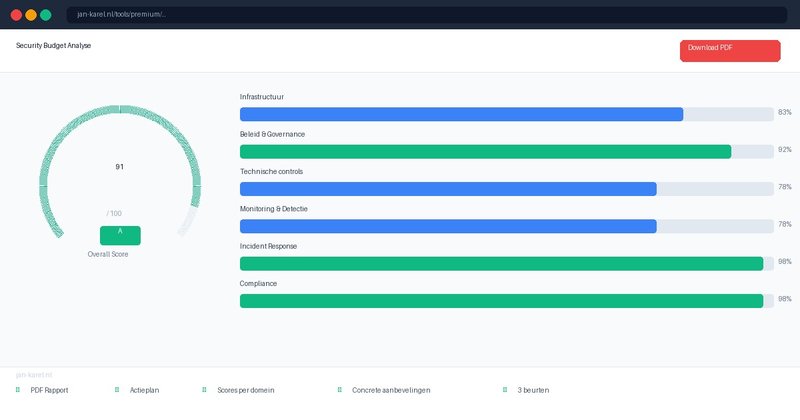Click the Beleid & Governance progress bar
This screenshot has width=800, height=420.
[506, 151]
